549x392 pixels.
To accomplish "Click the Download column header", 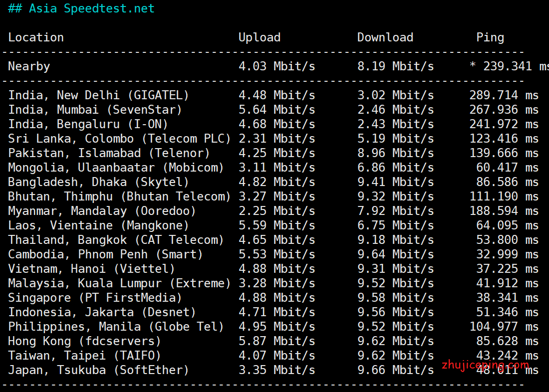I will tap(385, 37).
